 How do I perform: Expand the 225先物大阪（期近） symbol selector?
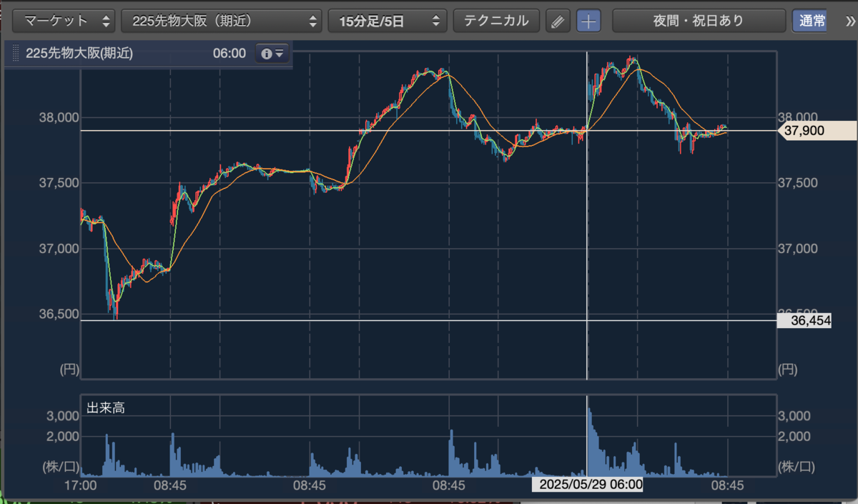tap(222, 21)
